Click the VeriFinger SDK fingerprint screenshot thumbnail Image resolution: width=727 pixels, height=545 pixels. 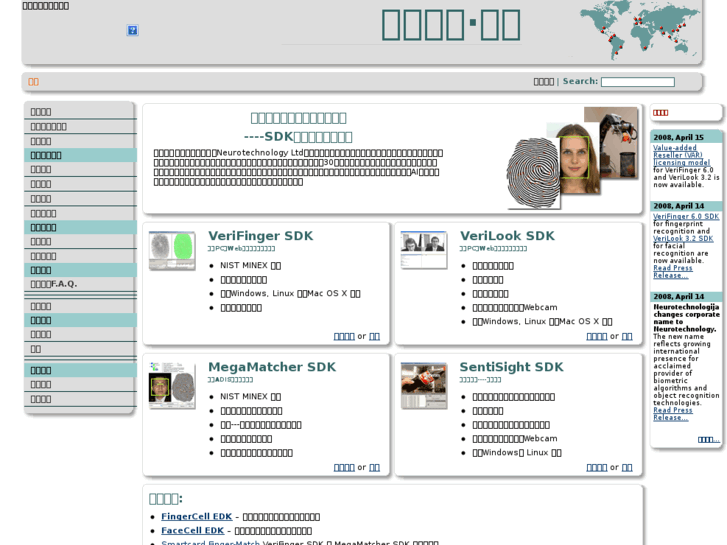click(x=172, y=250)
